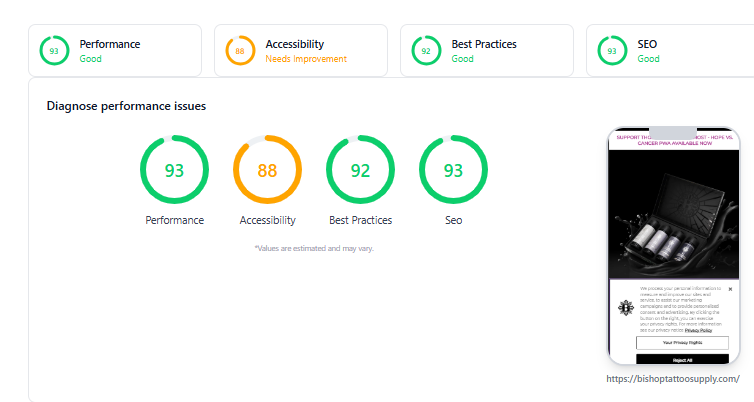Switch to the Accessibility tab card
This screenshot has width=754, height=402.
301,50
